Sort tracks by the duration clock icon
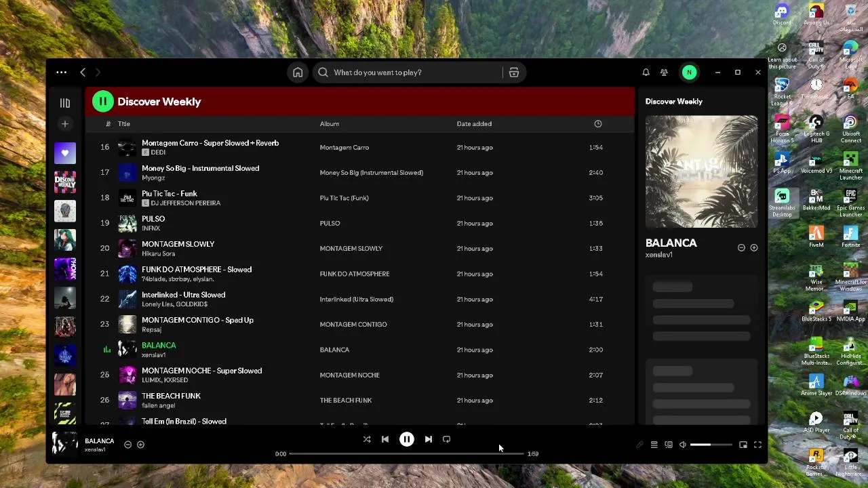Screen dimensions: 868x488 point(598,124)
